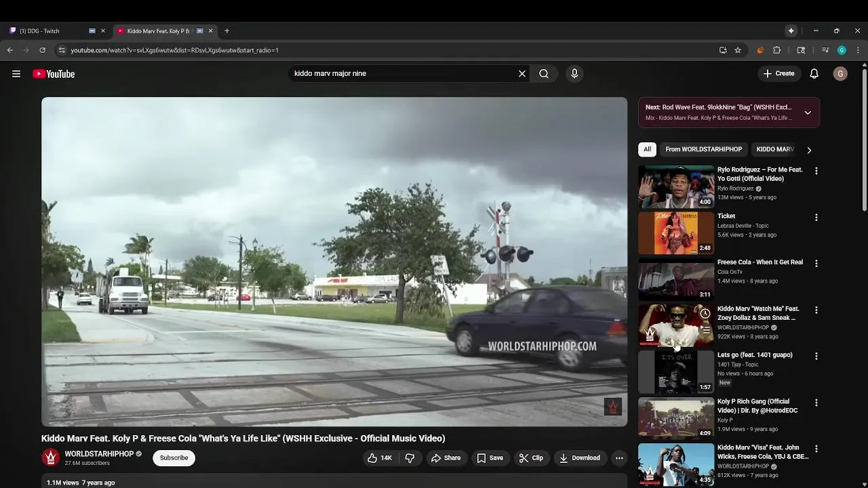Close the Kiddo Marv YouTube tab
This screenshot has height=488, width=868.
tap(210, 30)
